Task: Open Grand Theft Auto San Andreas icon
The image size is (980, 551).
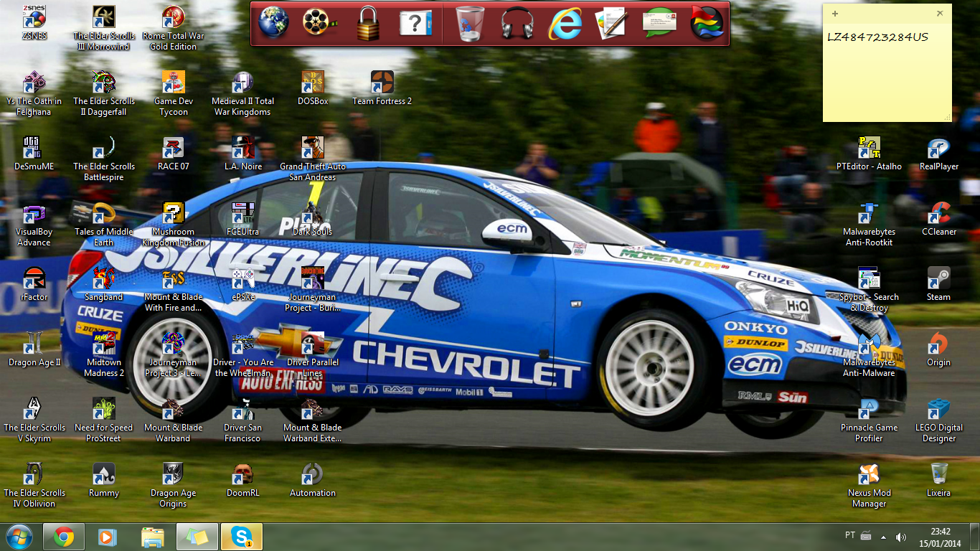Action: [x=313, y=159]
